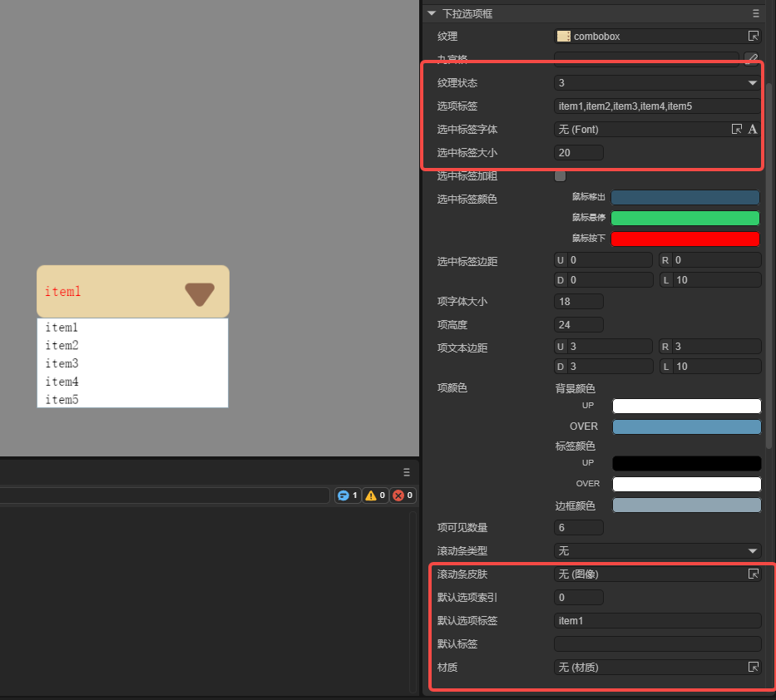Click the option labels input field
The width and height of the screenshot is (776, 700).
(657, 106)
